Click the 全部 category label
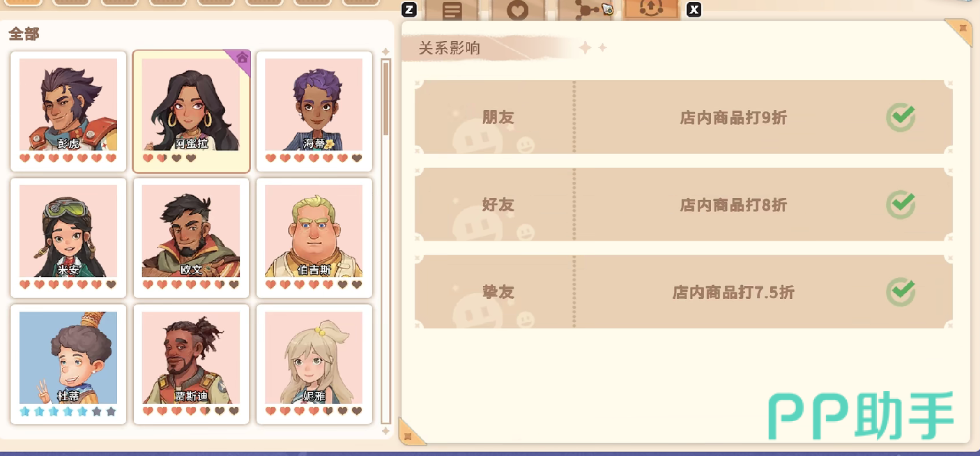This screenshot has width=980, height=456. pyautogui.click(x=24, y=33)
